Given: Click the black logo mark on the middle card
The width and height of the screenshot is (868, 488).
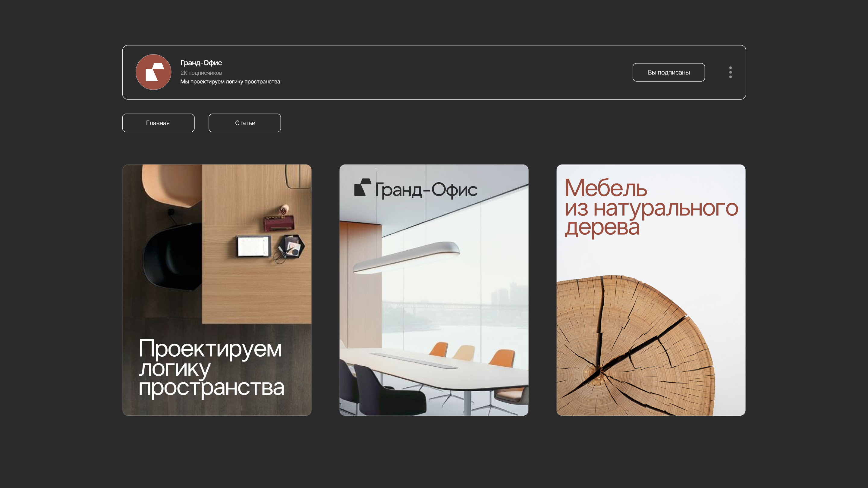Looking at the screenshot, I should [363, 187].
